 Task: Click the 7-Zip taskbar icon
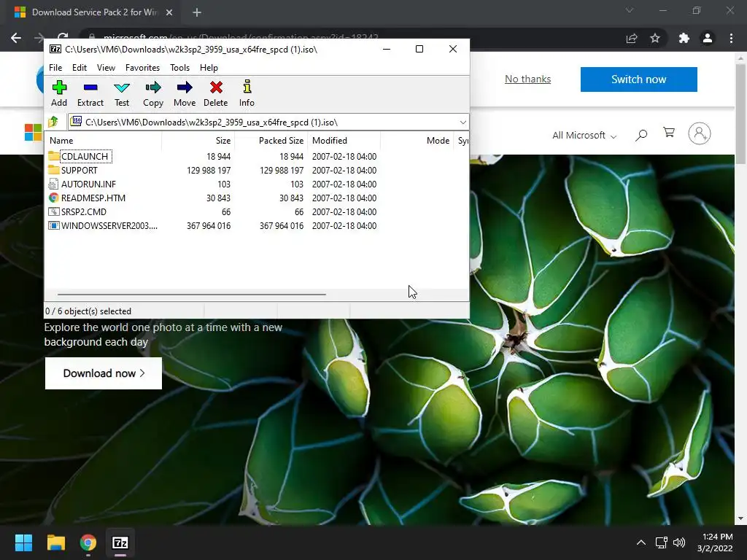[120, 542]
